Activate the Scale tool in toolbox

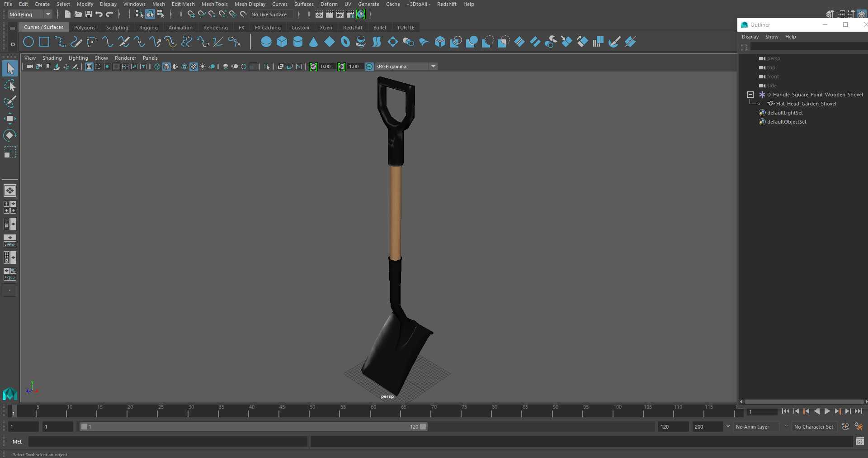tap(10, 152)
